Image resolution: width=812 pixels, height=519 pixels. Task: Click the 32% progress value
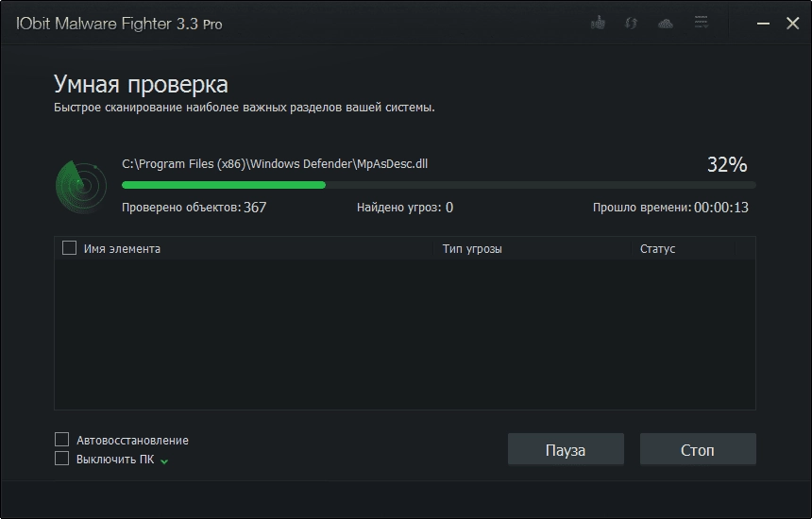pos(727,164)
